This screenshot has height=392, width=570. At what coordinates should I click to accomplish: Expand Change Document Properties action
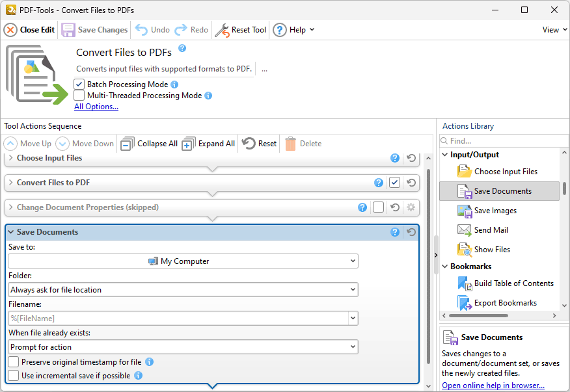pos(11,207)
